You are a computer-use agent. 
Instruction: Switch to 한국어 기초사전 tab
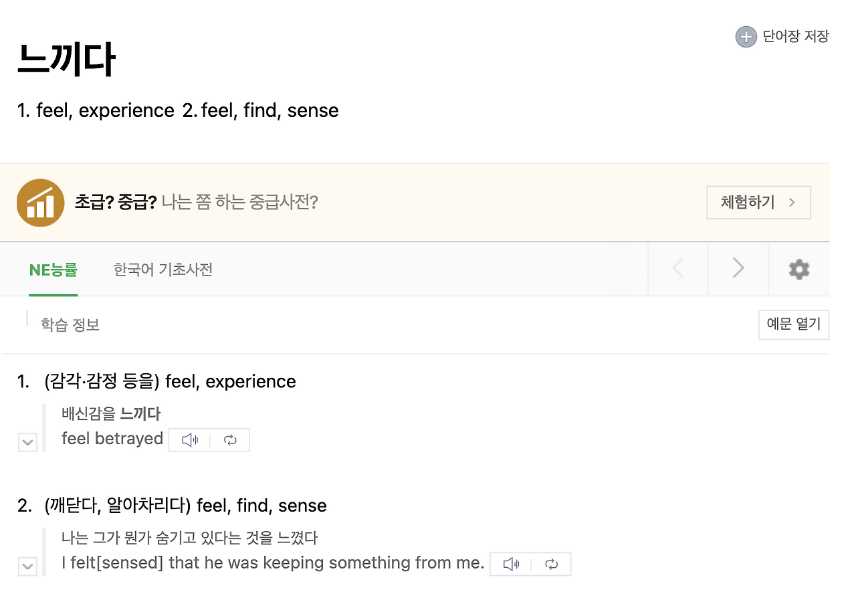coord(163,270)
